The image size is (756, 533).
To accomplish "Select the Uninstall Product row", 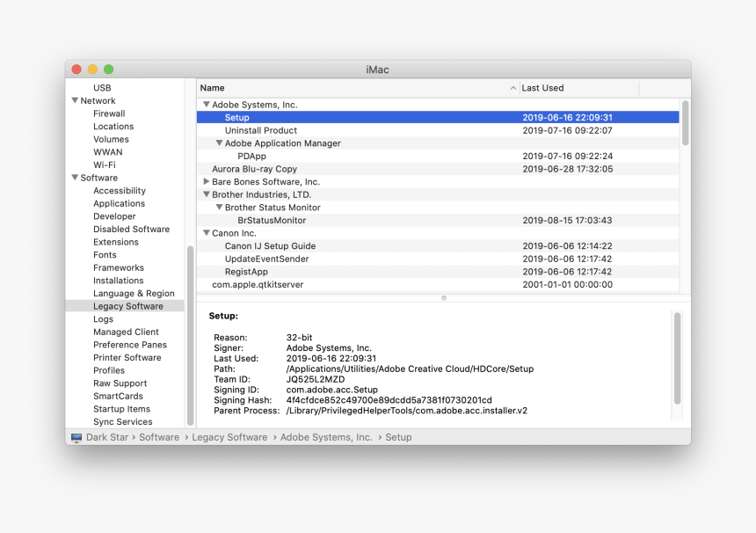I will click(260, 130).
